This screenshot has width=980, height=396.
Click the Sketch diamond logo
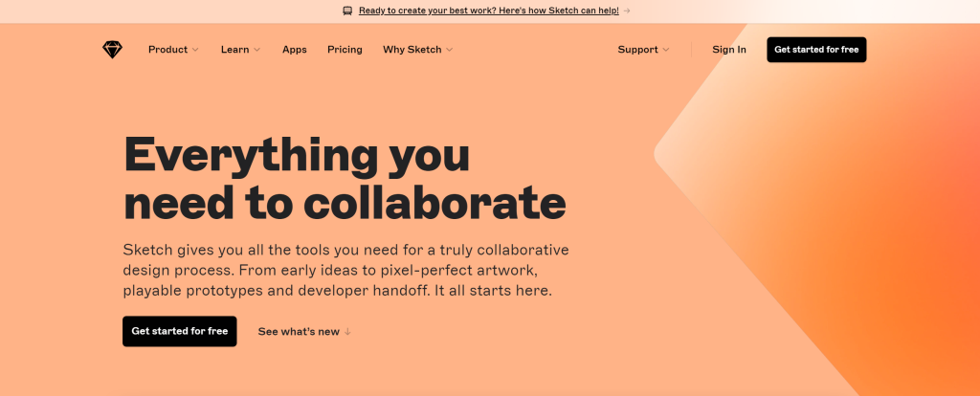pyautogui.click(x=113, y=50)
